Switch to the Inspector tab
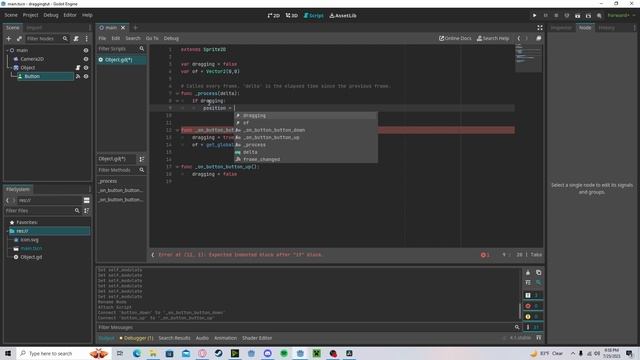 click(561, 28)
